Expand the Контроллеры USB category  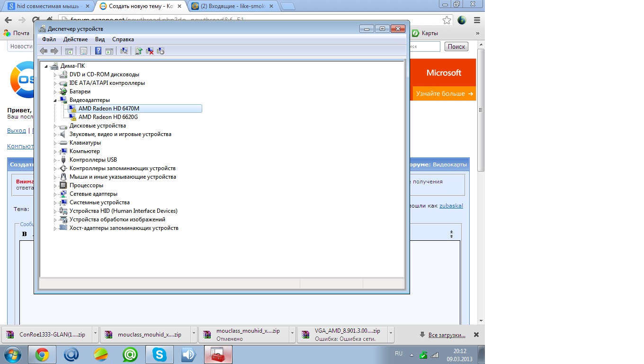[55, 160]
